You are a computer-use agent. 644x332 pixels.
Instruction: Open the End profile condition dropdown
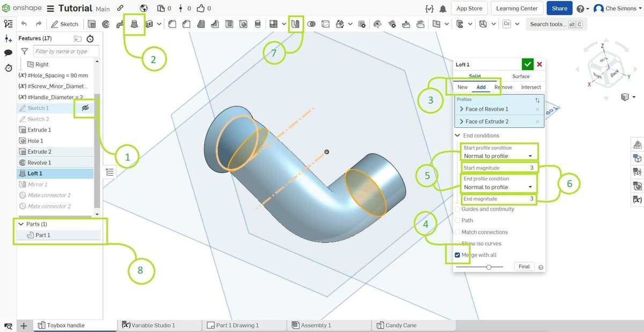pos(499,187)
